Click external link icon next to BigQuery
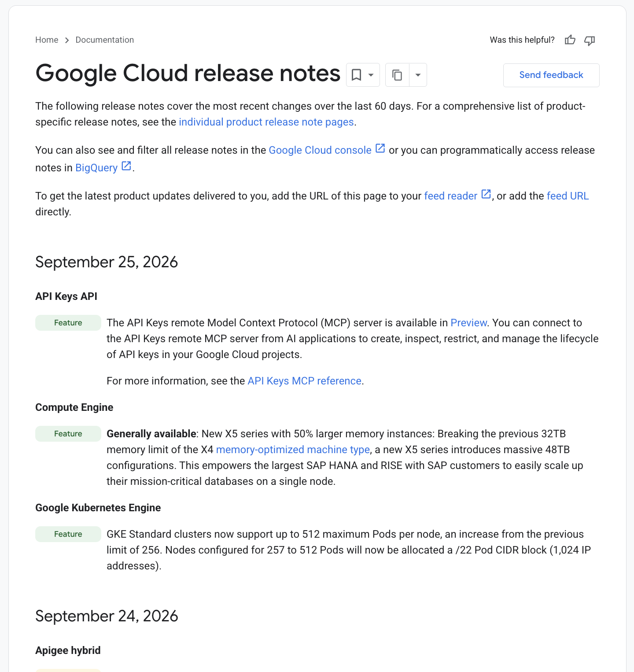The width and height of the screenshot is (634, 672). [126, 166]
